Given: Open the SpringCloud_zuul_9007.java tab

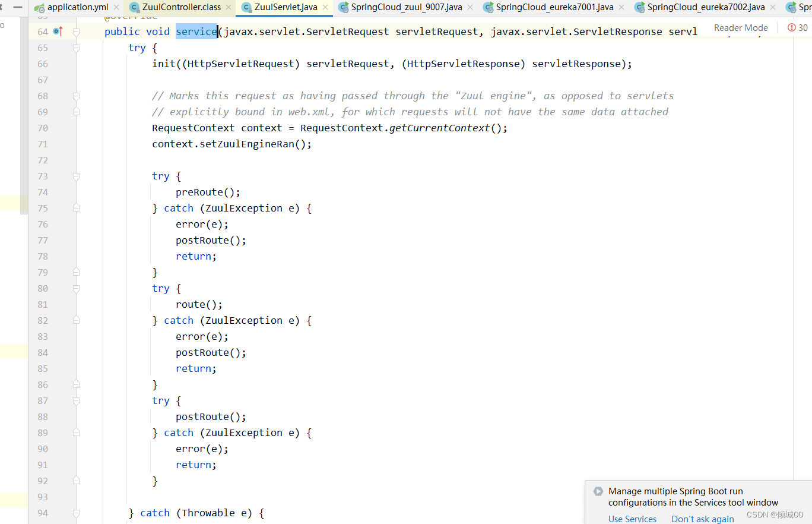Looking at the screenshot, I should pyautogui.click(x=407, y=8).
